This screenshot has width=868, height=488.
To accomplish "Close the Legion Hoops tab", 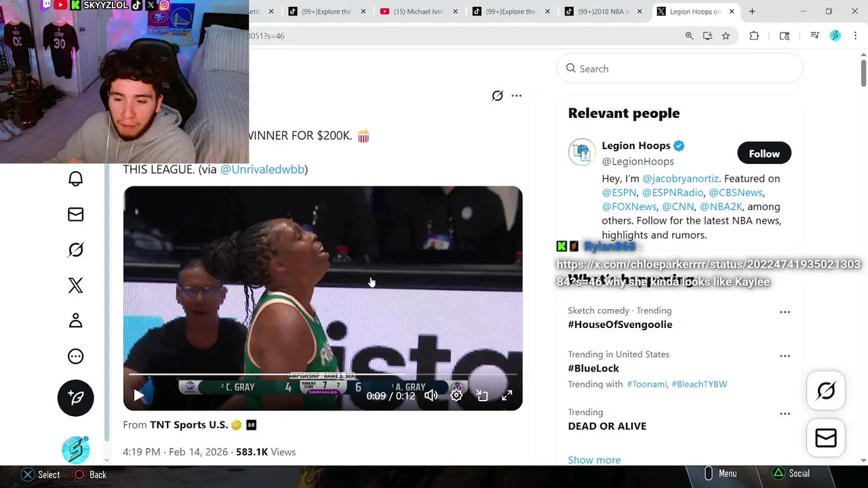I will [x=732, y=12].
